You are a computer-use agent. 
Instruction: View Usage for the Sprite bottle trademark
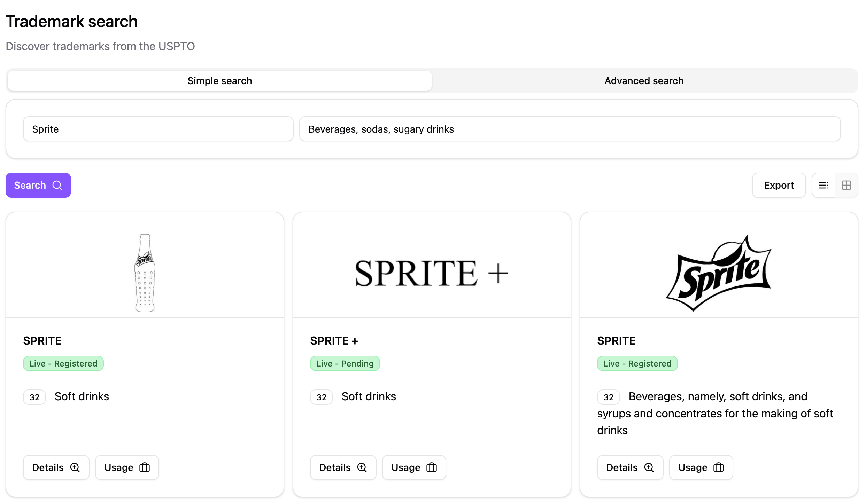click(x=127, y=467)
